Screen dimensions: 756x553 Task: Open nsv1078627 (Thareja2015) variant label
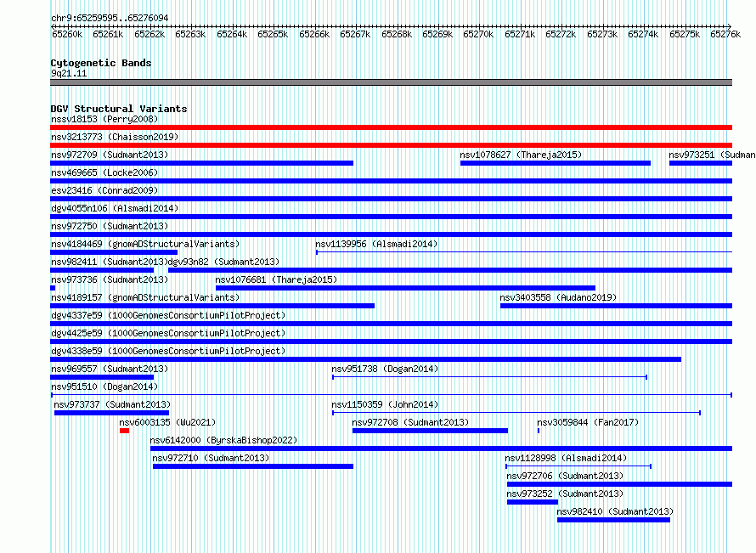(521, 155)
